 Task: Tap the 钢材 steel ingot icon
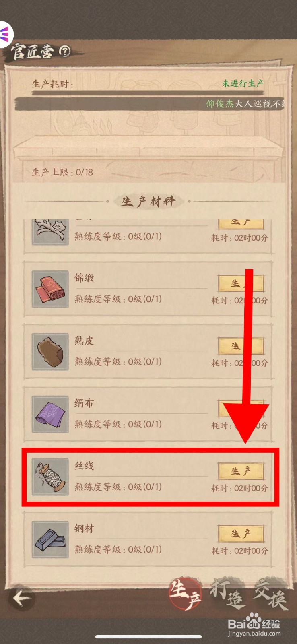coord(50,540)
